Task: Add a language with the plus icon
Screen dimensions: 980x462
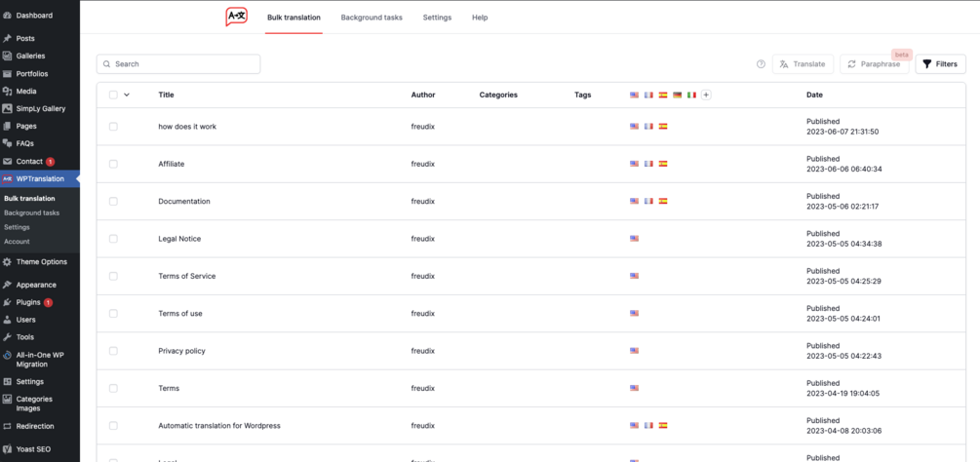Action: (x=706, y=96)
